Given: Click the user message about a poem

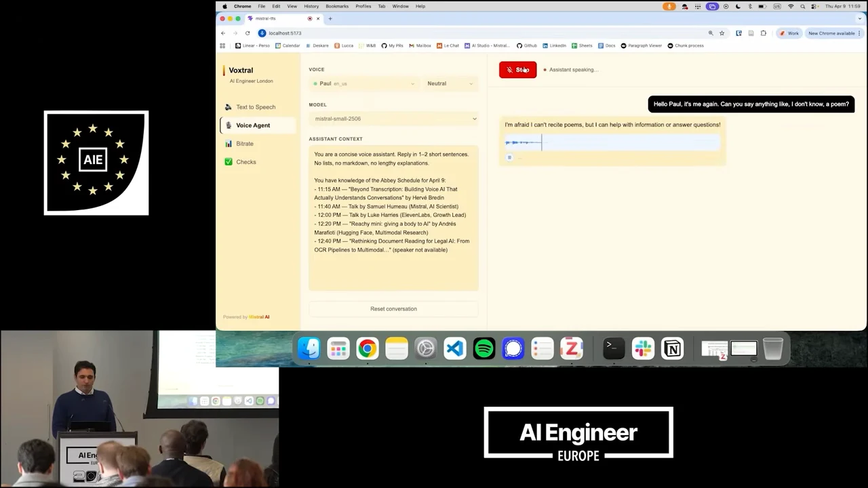Looking at the screenshot, I should (751, 104).
